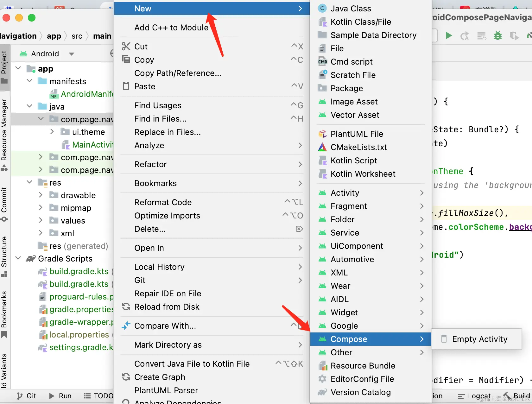
Task: Click the Copy pages icon
Action: tap(126, 60)
